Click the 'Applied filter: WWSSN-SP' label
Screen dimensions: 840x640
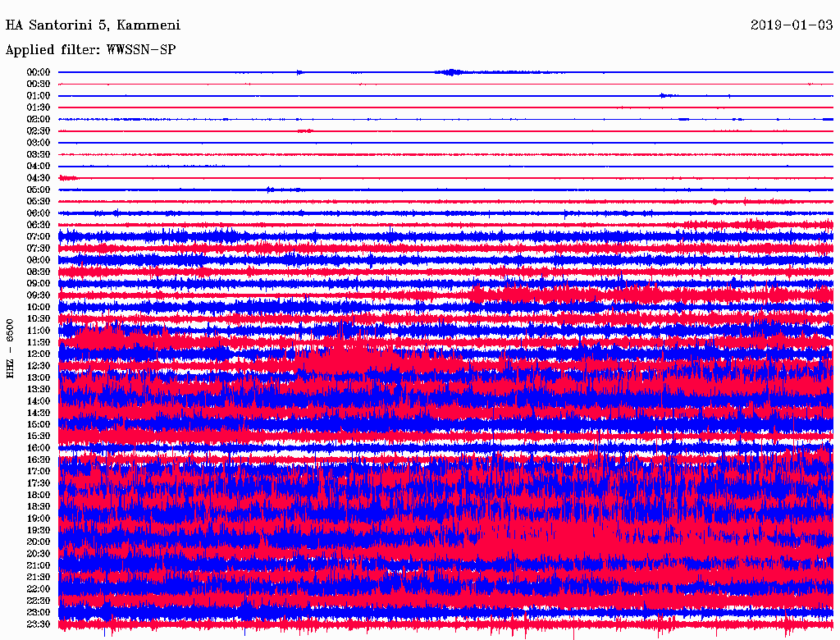pos(90,50)
